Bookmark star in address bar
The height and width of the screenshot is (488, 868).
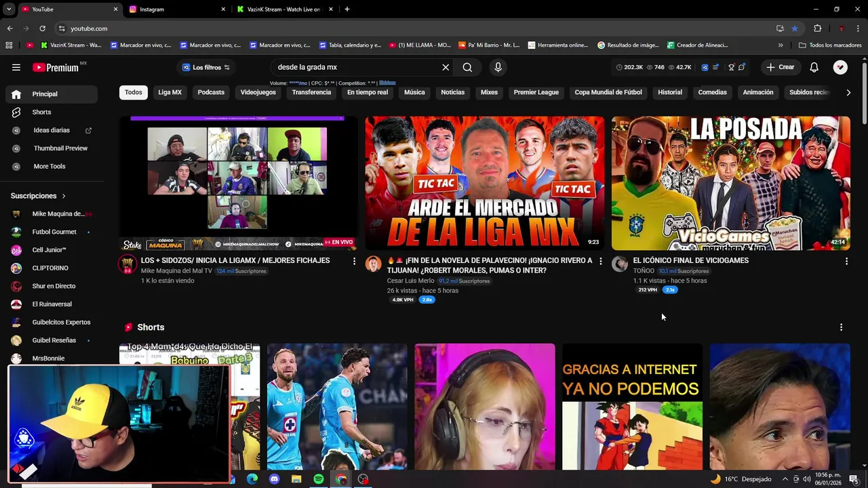click(x=794, y=28)
